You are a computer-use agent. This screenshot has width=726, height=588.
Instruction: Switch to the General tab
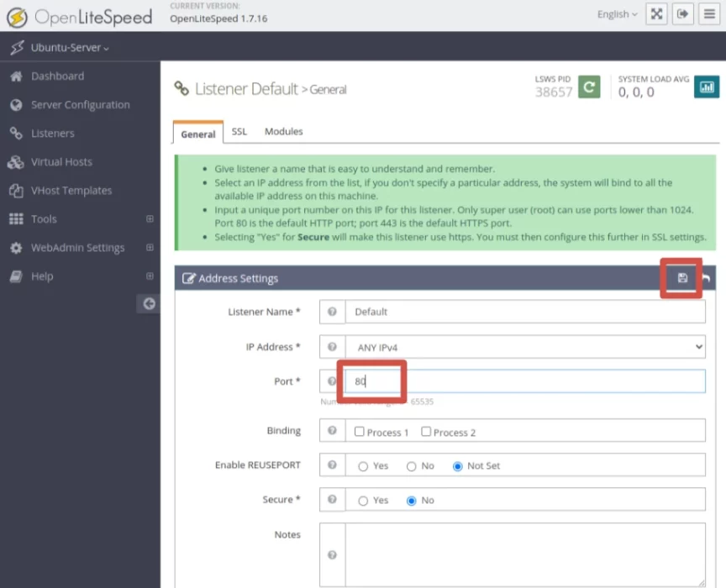(x=198, y=134)
